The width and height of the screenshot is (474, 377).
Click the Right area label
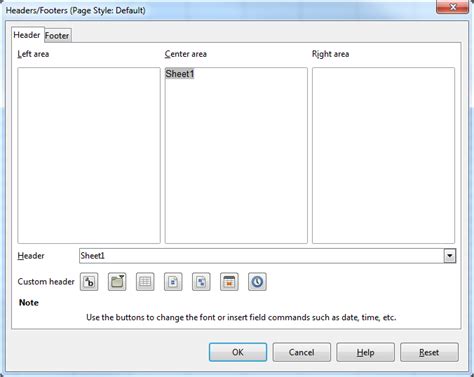[330, 54]
